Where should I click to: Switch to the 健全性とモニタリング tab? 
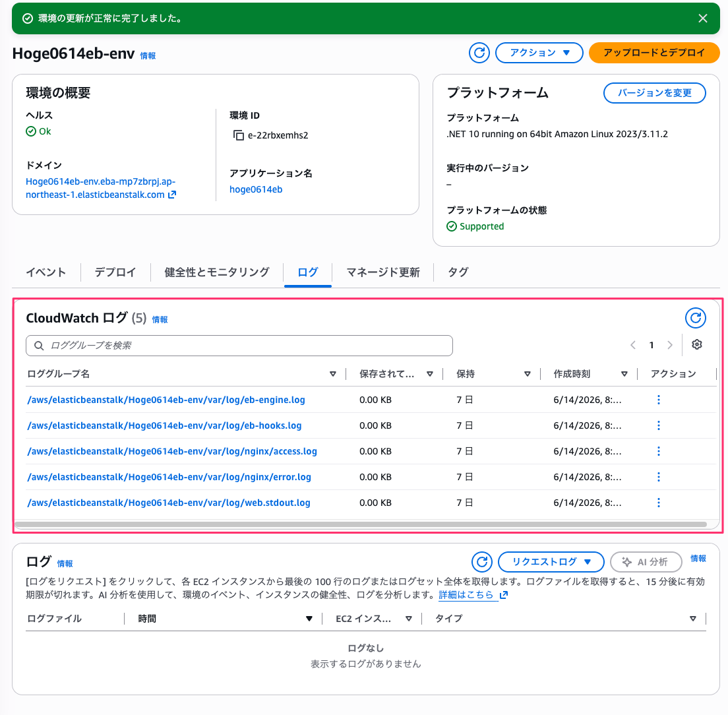[x=217, y=272]
